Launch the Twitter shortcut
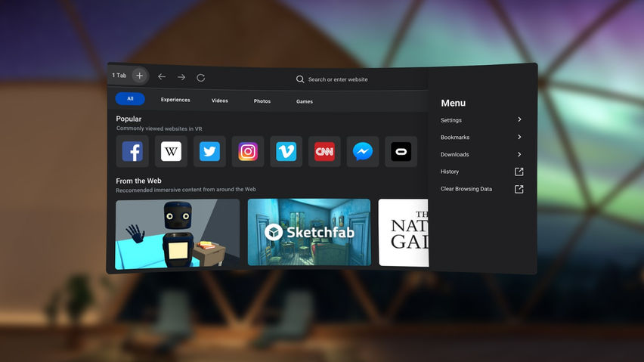This screenshot has width=644, height=362. click(x=209, y=151)
